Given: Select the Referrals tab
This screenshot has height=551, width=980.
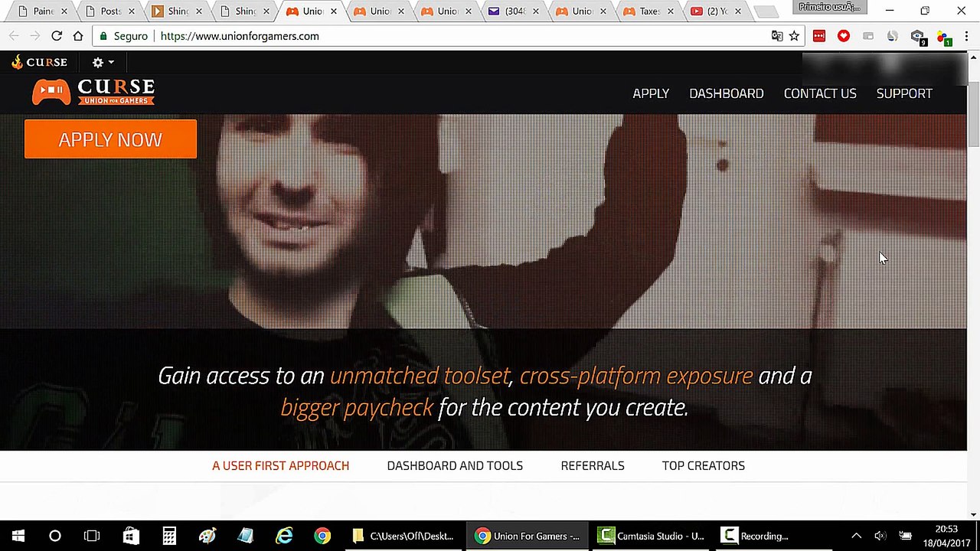Looking at the screenshot, I should click(x=593, y=465).
